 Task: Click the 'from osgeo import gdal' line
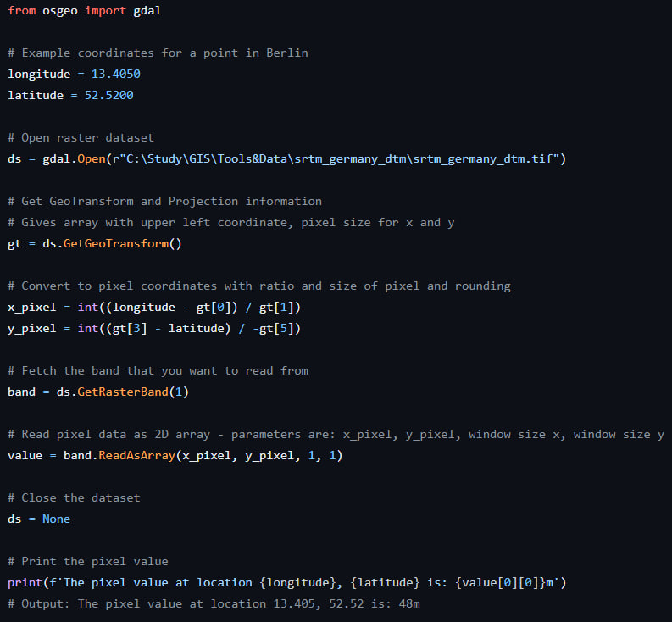85,10
